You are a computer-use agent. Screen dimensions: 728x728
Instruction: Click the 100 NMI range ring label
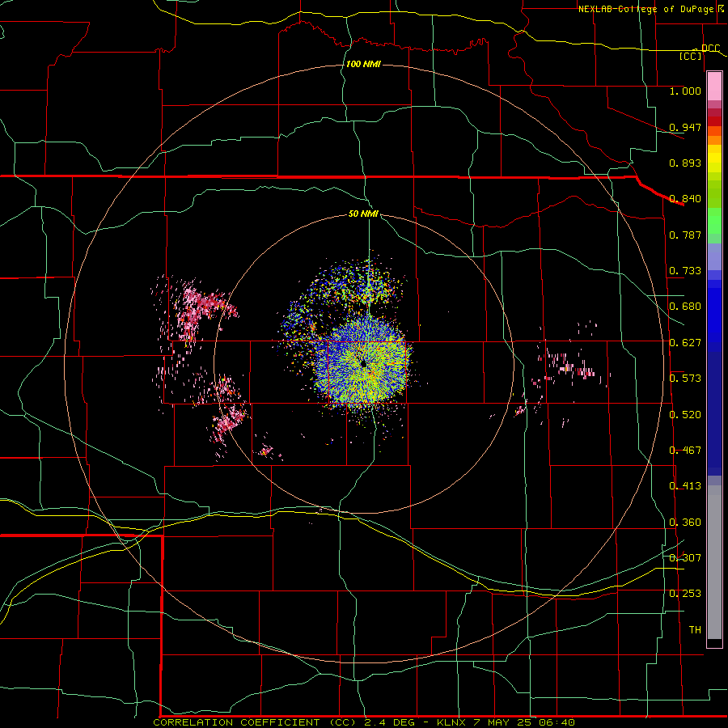(363, 64)
